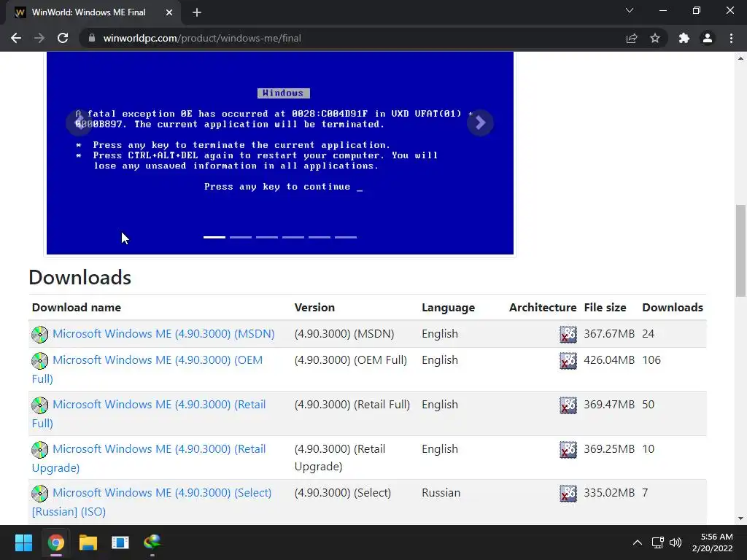The width and height of the screenshot is (747, 560).
Task: Reload the WinWorld page
Action: pyautogui.click(x=63, y=38)
